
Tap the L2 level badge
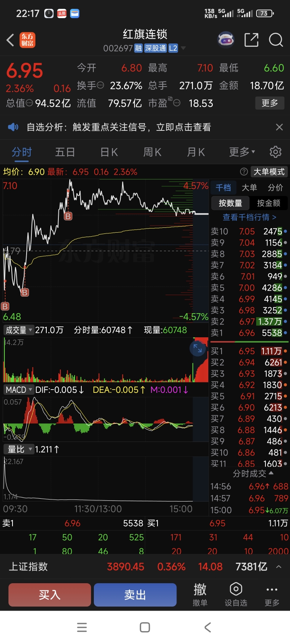(173, 48)
